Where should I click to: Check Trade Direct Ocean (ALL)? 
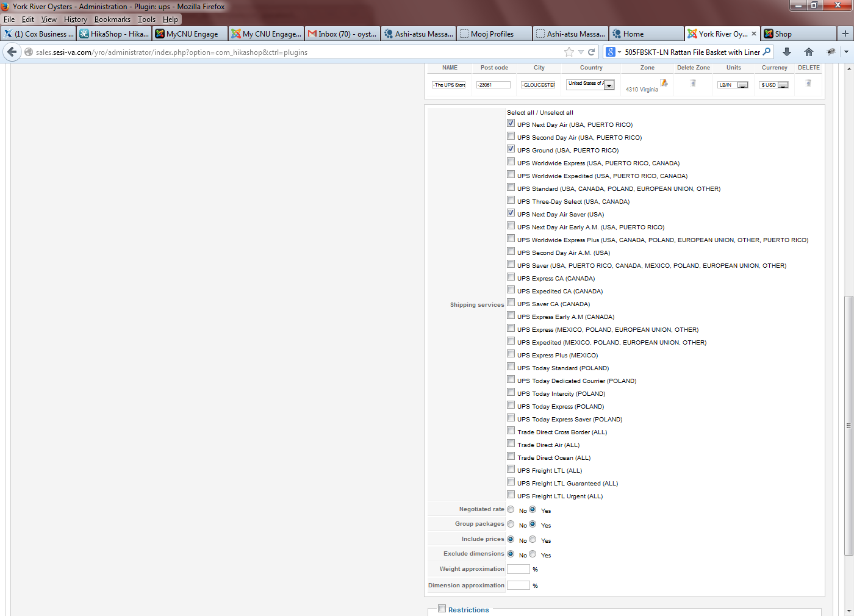coord(511,456)
